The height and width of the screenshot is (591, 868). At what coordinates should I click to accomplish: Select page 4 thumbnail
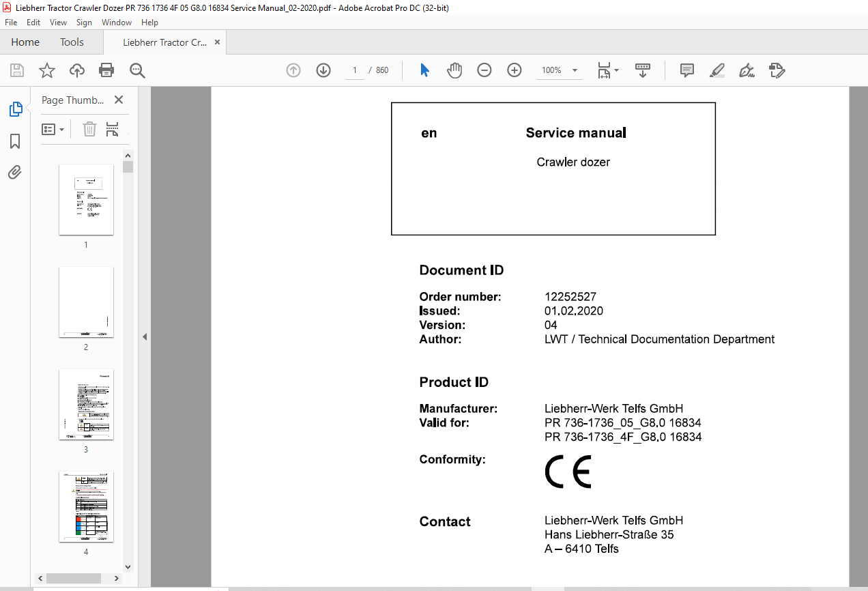point(86,507)
